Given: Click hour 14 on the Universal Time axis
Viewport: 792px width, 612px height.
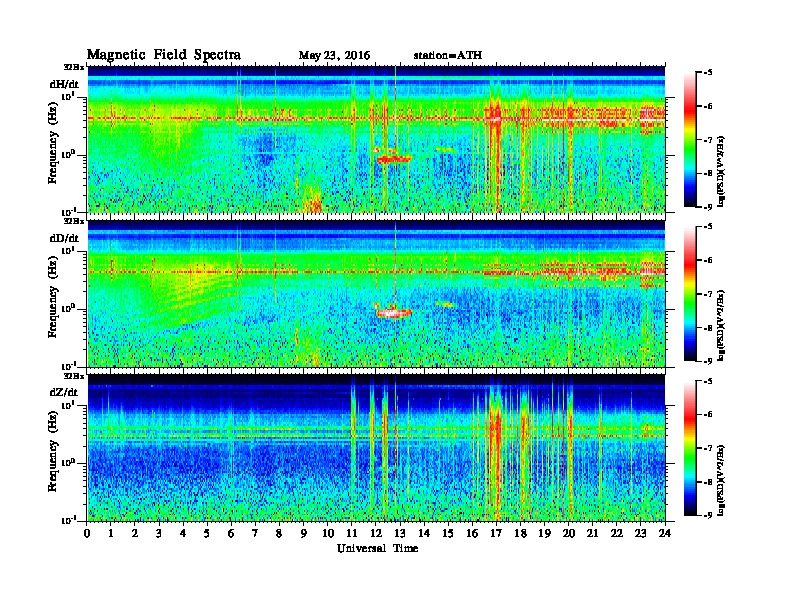Looking at the screenshot, I should [424, 533].
